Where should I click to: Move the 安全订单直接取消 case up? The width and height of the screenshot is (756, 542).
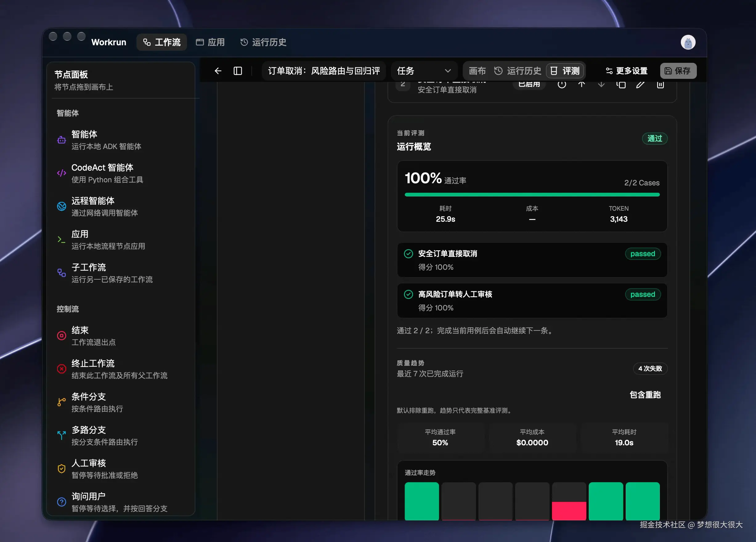[x=581, y=85]
